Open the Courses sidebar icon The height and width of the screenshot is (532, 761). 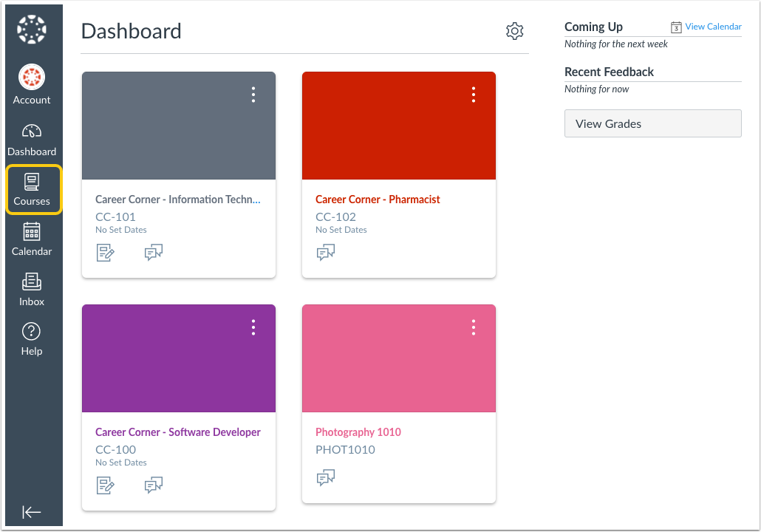32,189
